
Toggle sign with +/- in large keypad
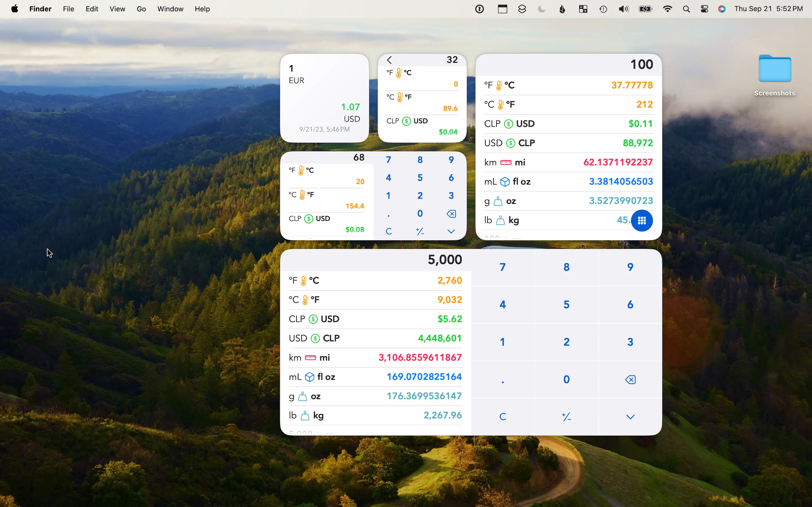click(566, 417)
